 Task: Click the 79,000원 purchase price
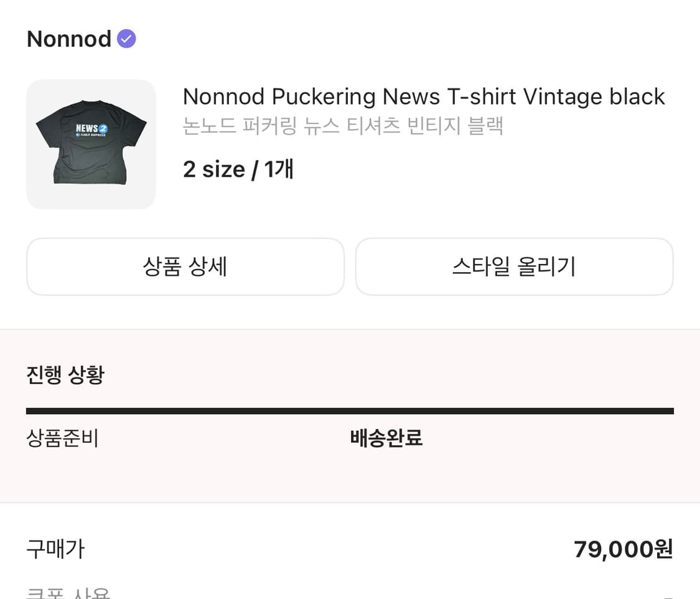point(623,549)
